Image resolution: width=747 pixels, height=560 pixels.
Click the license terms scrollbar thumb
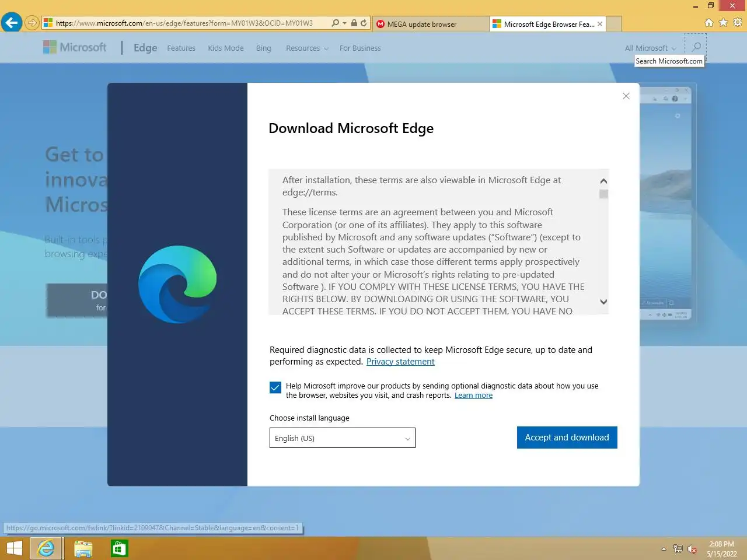tap(603, 194)
